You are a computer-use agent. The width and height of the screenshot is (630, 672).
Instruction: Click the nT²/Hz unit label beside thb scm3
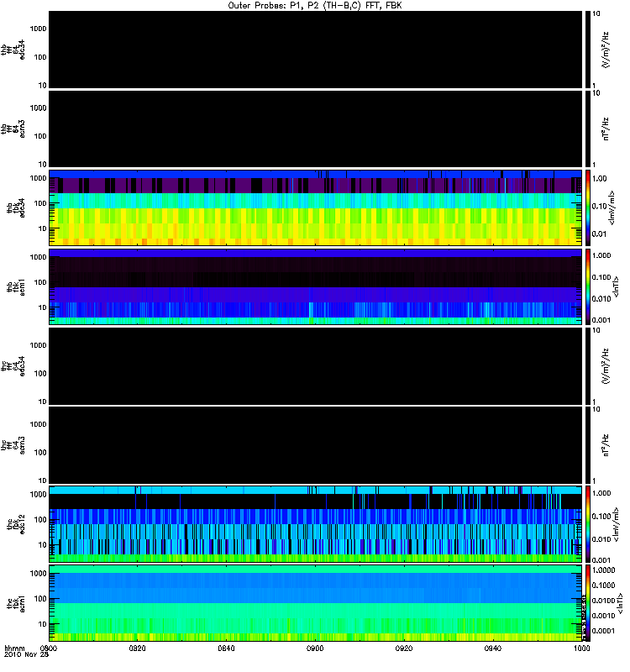coord(606,129)
